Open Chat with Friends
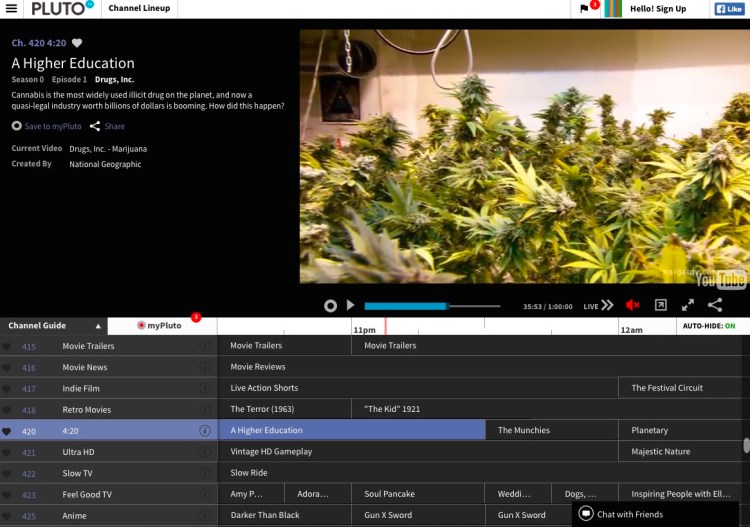This screenshot has width=750, height=527. pos(655,515)
